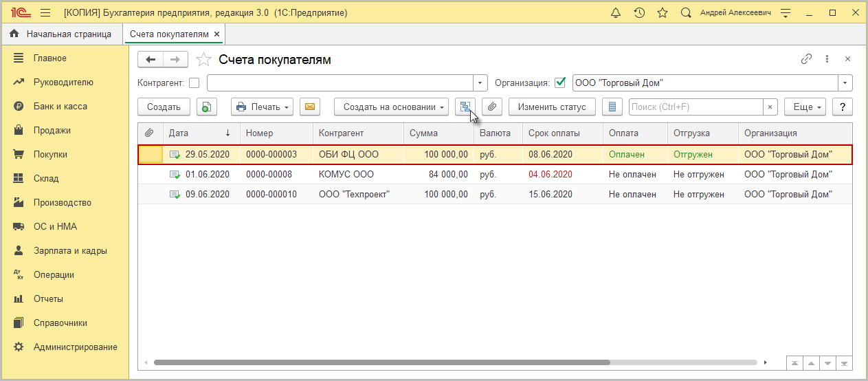Expand Контрагент filter dropdown arrow

pos(480,83)
